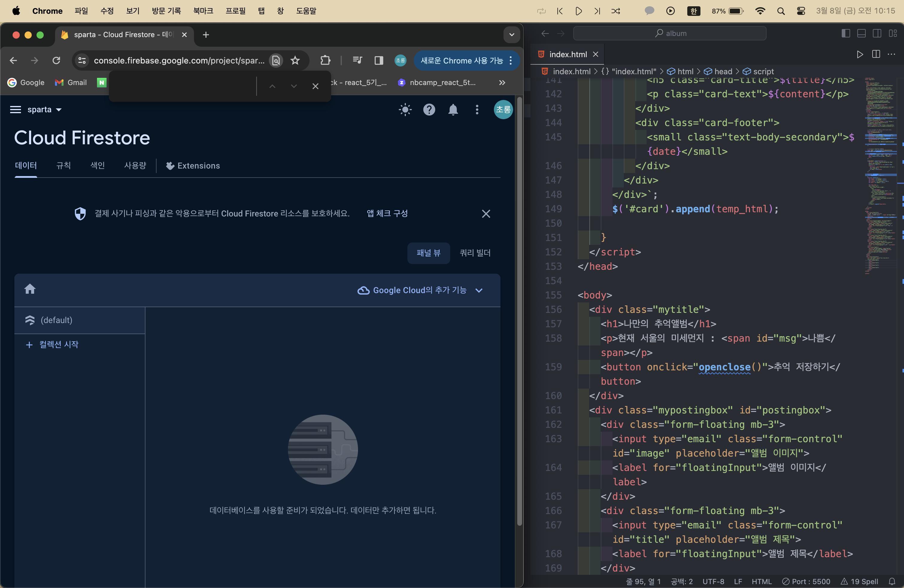This screenshot has height=588, width=904.
Task: Open Chrome tab search dropdown
Action: click(512, 35)
